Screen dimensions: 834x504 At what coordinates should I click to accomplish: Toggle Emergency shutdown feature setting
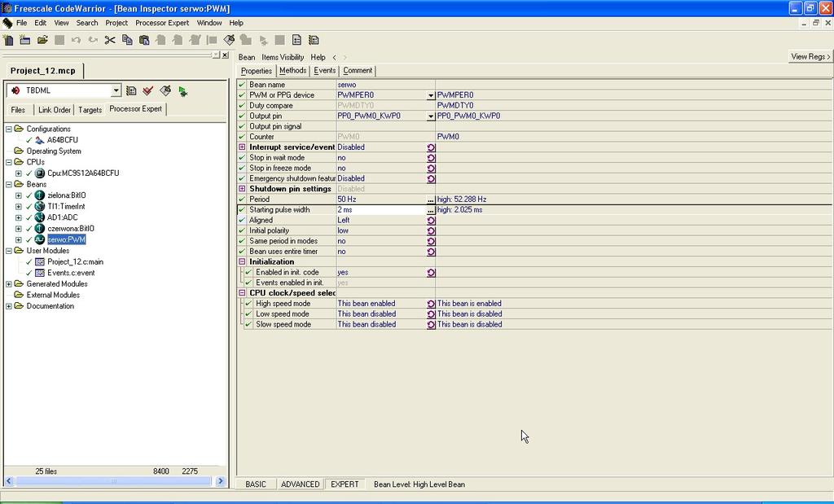(431, 178)
